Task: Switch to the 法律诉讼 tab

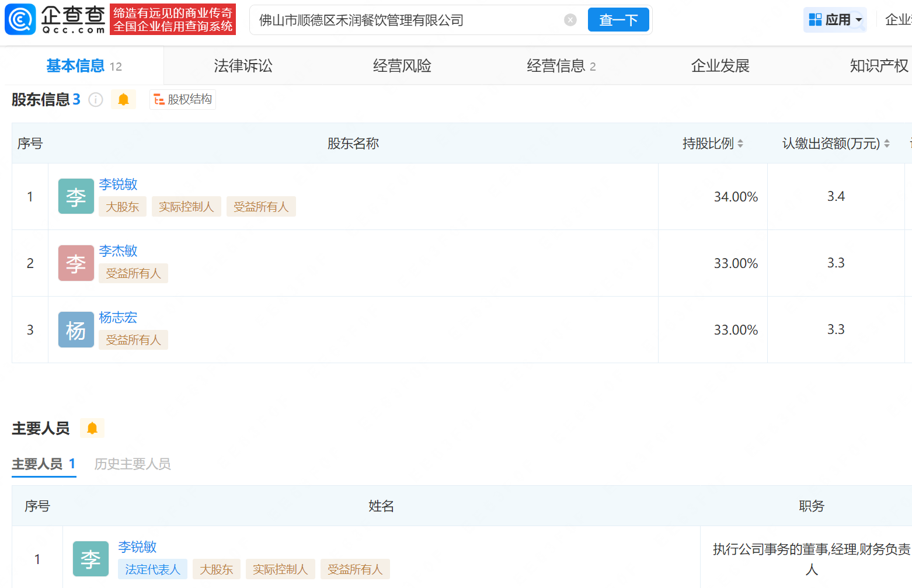Action: 243,66
